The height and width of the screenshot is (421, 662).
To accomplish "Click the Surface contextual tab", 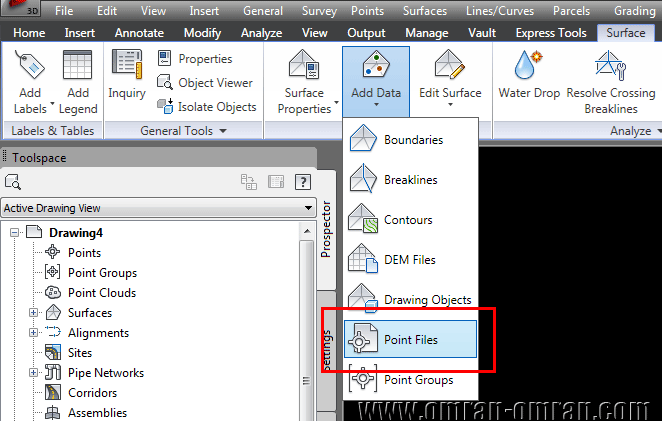I will coord(626,33).
